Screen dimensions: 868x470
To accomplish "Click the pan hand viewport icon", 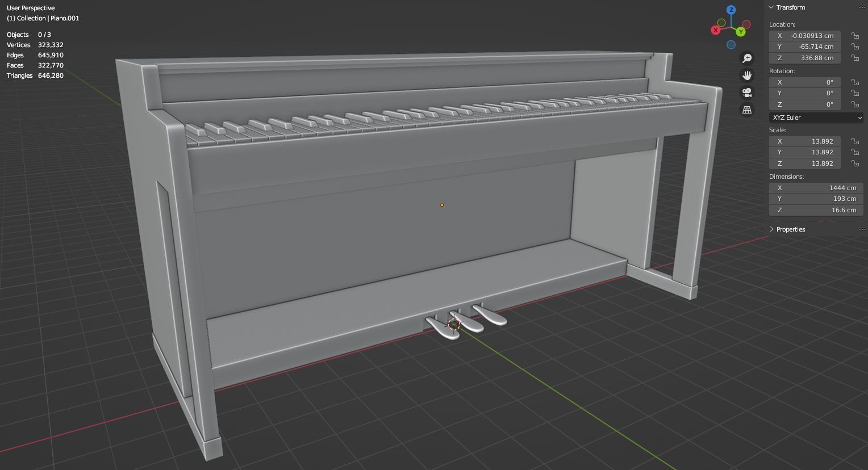I will [747, 75].
